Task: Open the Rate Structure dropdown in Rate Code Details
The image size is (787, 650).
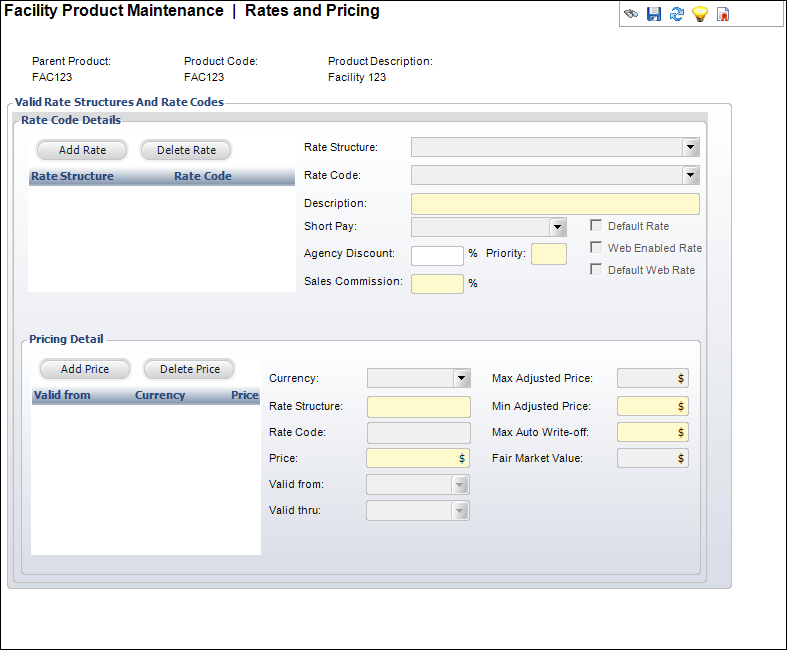Action: pyautogui.click(x=690, y=148)
